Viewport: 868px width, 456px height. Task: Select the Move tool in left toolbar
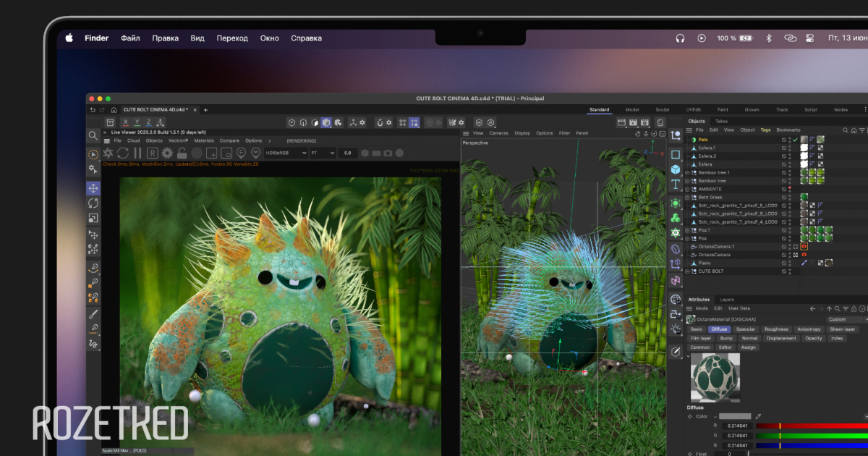(x=93, y=188)
